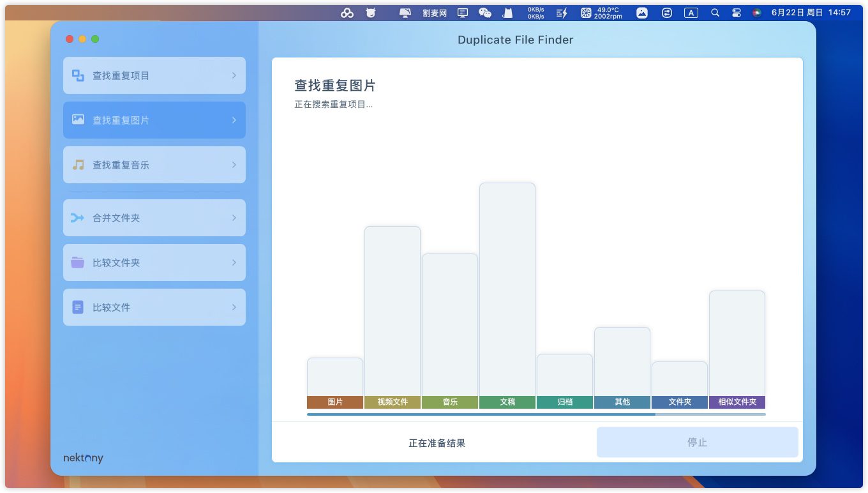The width and height of the screenshot is (868, 493).
Task: Open Control Center in the menu bar
Action: (x=736, y=13)
